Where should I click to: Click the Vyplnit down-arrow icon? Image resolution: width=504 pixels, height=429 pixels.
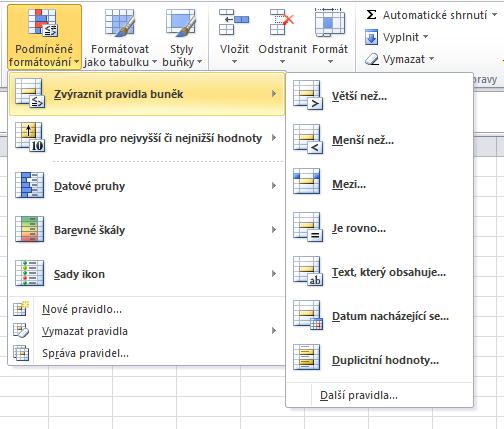(371, 37)
